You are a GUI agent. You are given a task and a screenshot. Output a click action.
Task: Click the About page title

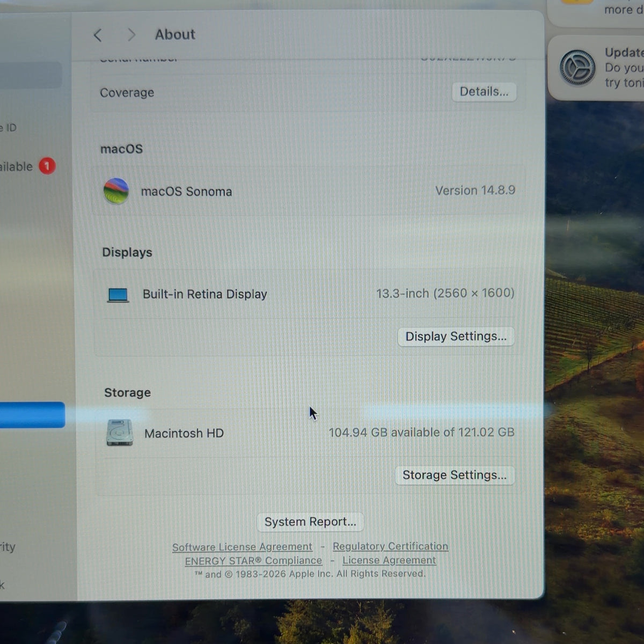[x=175, y=34]
